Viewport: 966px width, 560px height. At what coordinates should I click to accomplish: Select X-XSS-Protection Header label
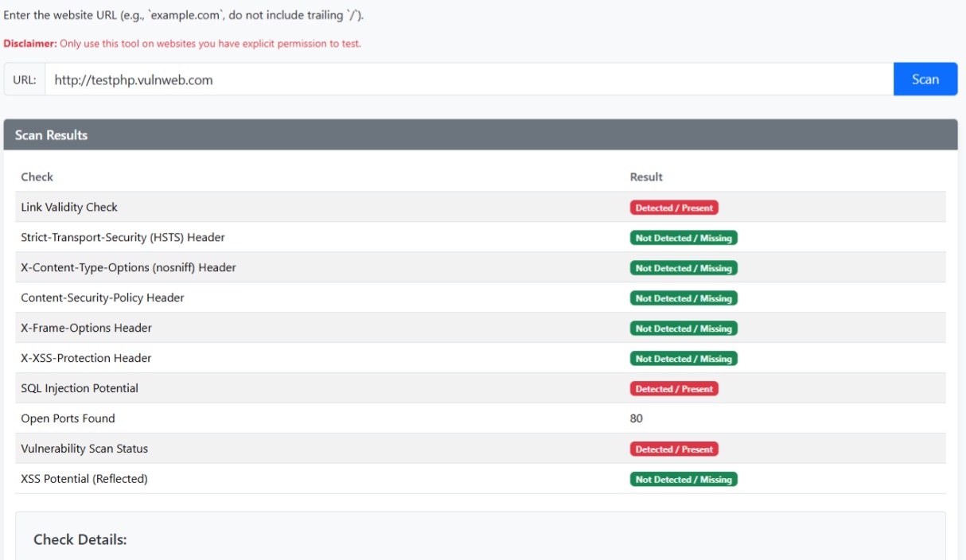[86, 358]
